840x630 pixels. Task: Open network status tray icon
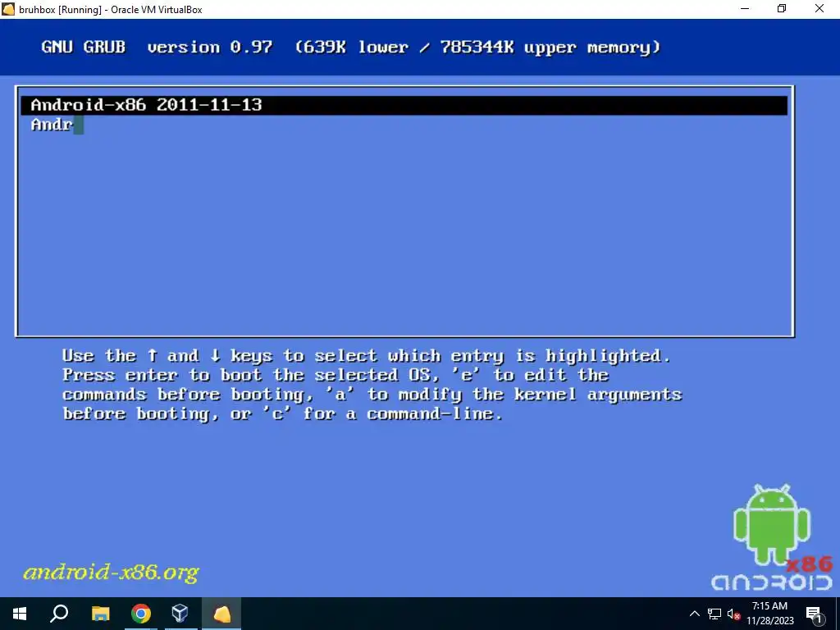(714, 614)
